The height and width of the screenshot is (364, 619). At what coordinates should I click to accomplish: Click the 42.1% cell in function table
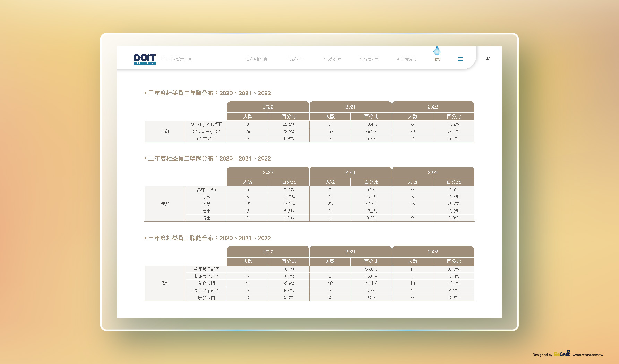[371, 283]
